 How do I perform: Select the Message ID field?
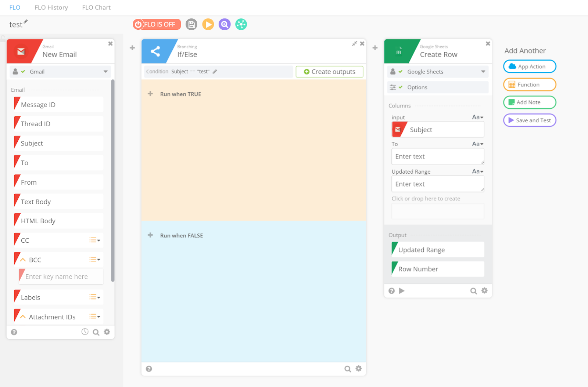59,105
